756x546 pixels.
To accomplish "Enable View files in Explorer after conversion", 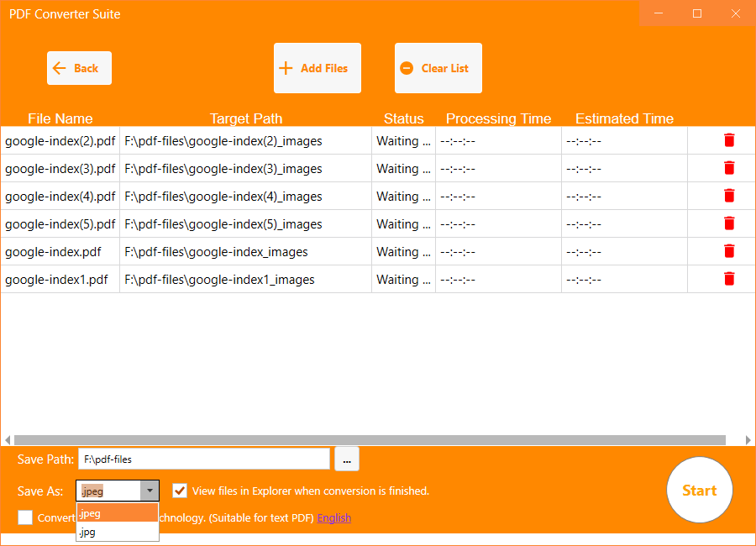I will pyautogui.click(x=179, y=491).
